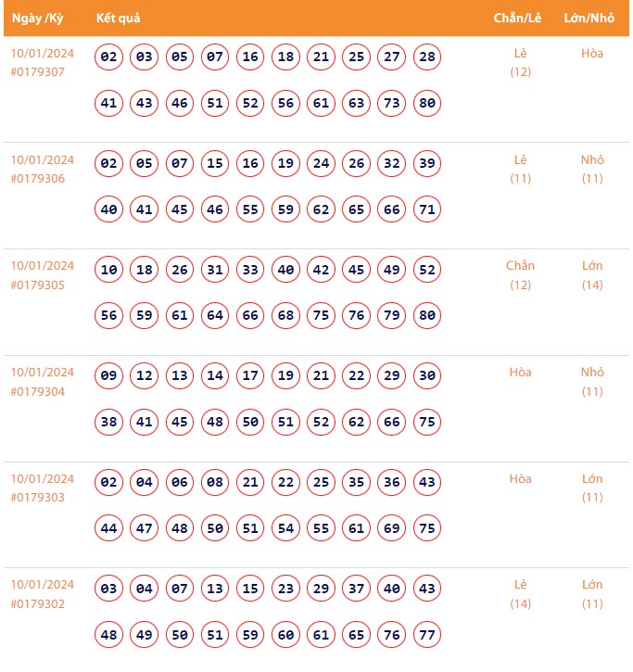Select ball 38 in draw #0179304

tap(109, 422)
